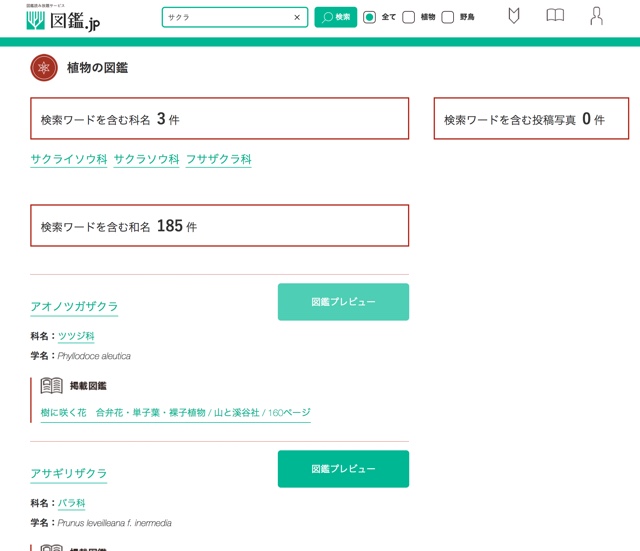Open the bookmark ribbon icon in header
640x551 pixels.
tap(514, 16)
